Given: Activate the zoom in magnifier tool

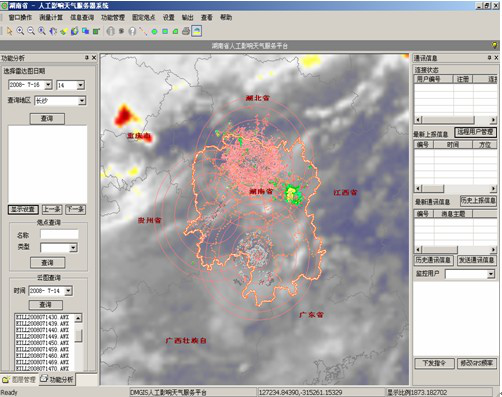Looking at the screenshot, I should coord(20,31).
